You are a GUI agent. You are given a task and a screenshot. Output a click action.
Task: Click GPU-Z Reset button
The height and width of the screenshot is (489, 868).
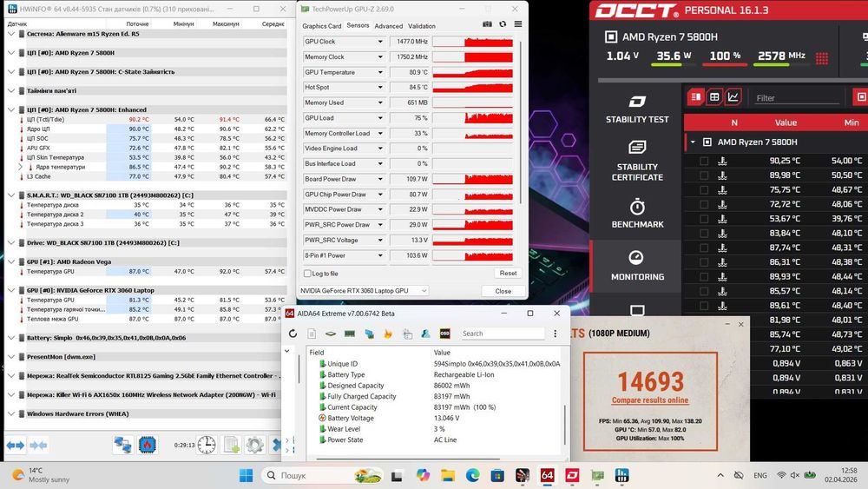click(508, 273)
